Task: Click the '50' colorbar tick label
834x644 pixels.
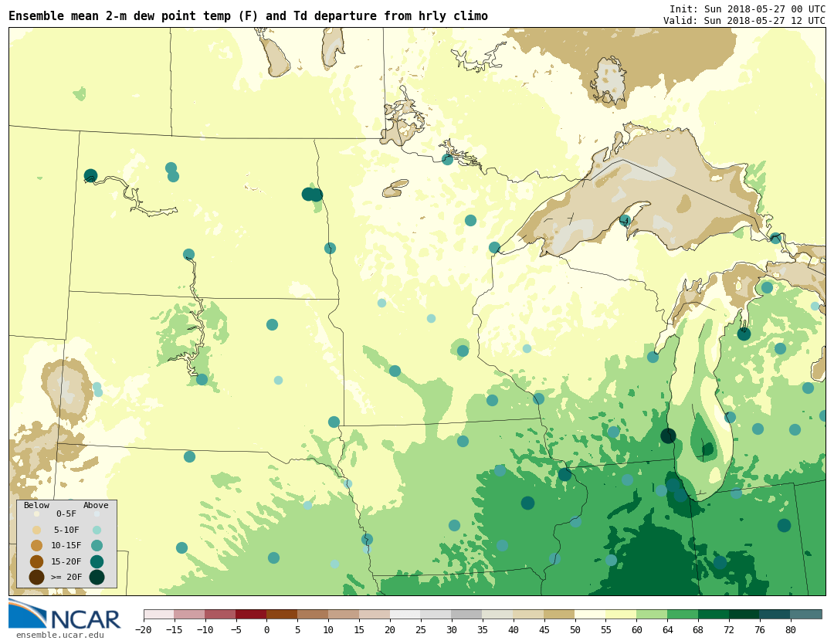Action: 575,629
